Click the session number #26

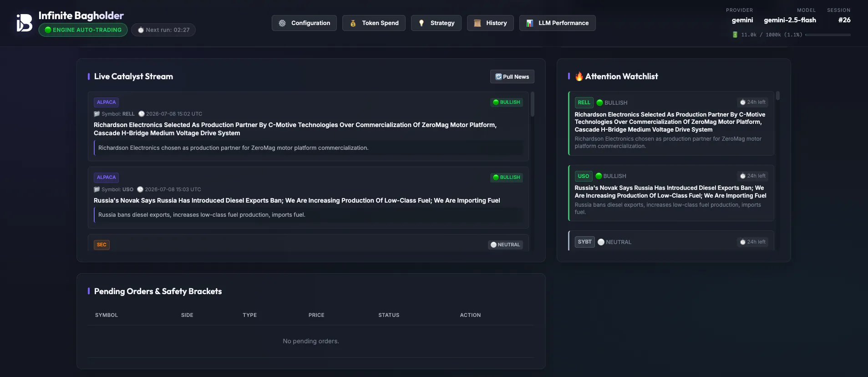(x=844, y=20)
